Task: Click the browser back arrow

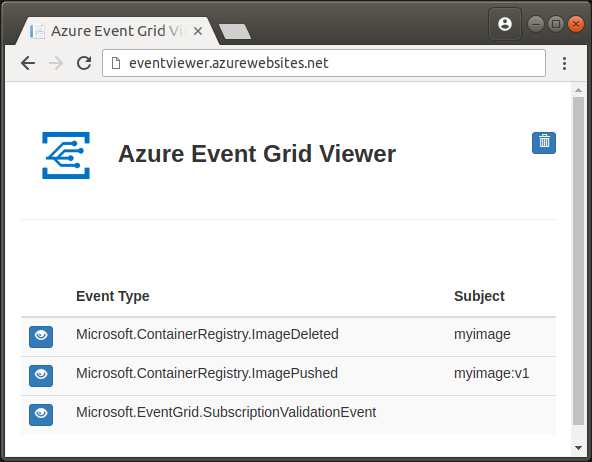Action: pos(28,63)
